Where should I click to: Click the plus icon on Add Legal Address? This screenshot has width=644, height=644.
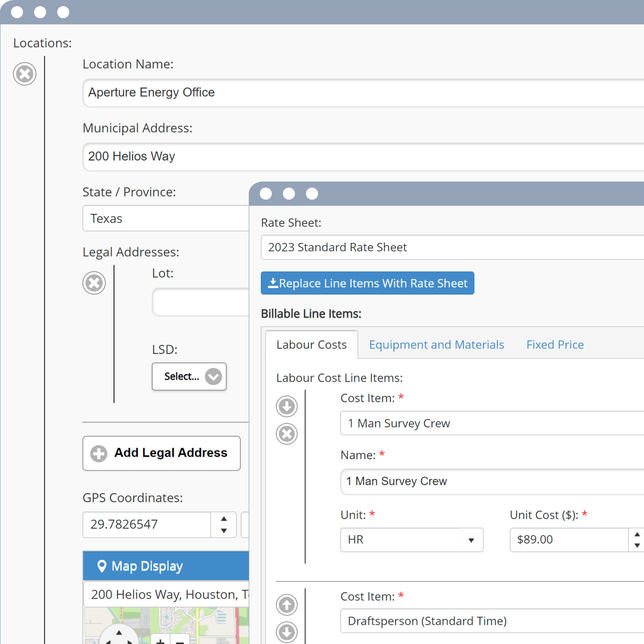pyautogui.click(x=99, y=453)
